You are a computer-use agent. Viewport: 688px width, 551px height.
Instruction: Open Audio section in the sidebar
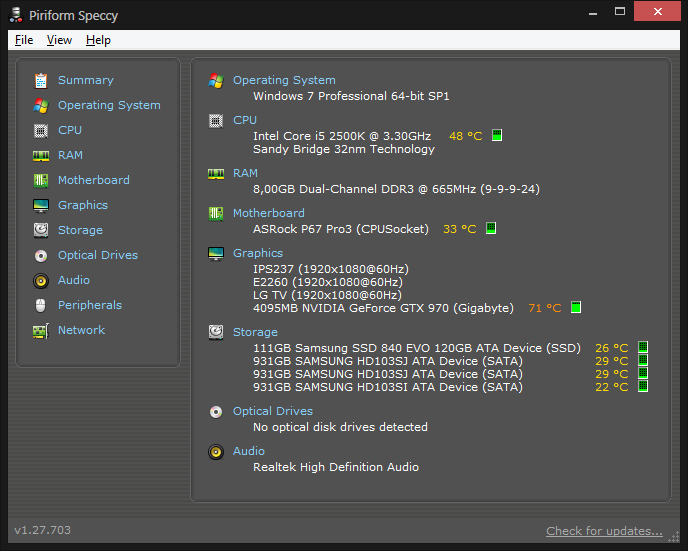pyautogui.click(x=74, y=280)
